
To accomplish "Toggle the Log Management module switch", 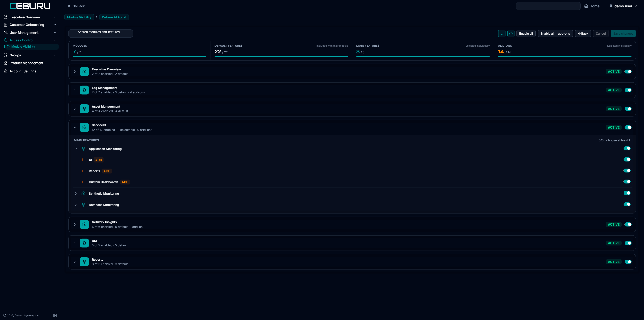I will click(628, 90).
